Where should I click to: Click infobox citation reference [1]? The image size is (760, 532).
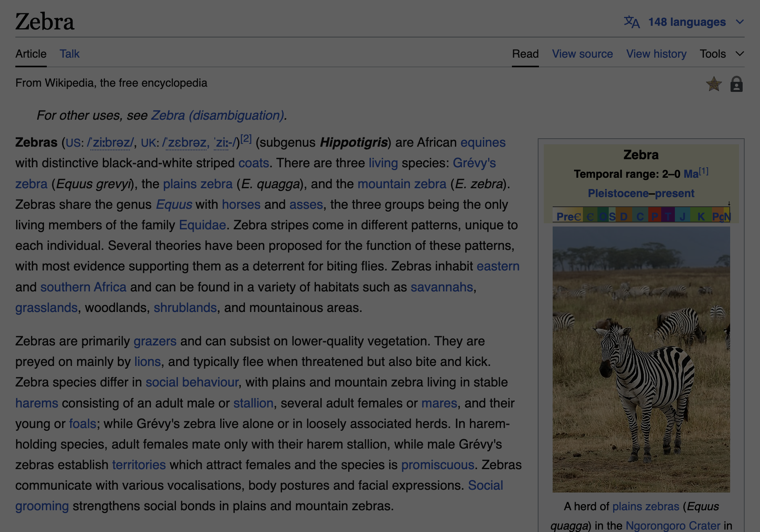coord(704,171)
